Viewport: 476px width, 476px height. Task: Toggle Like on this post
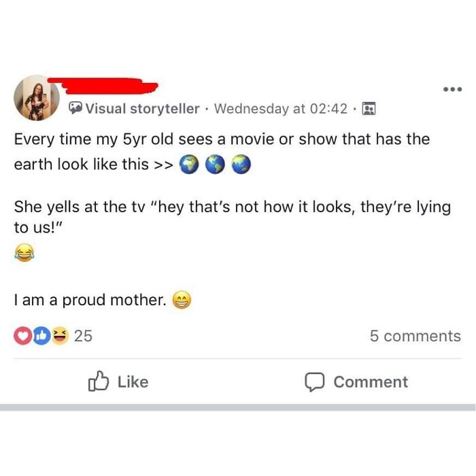coord(118,382)
